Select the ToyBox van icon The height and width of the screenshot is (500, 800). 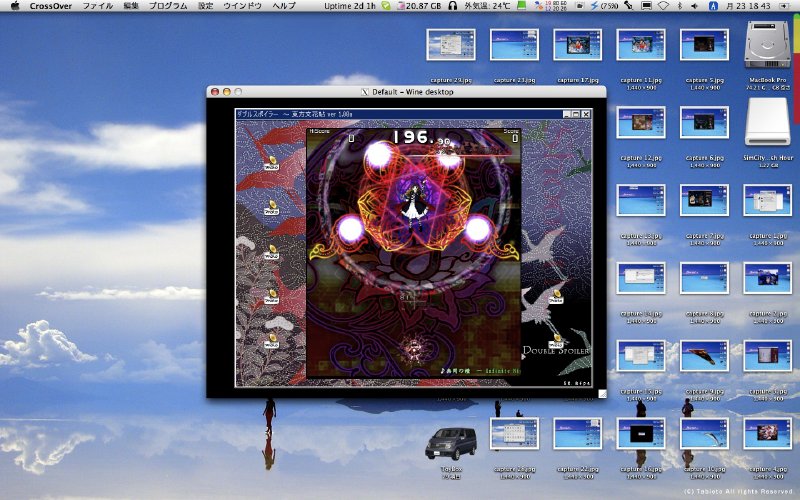[x=451, y=443]
